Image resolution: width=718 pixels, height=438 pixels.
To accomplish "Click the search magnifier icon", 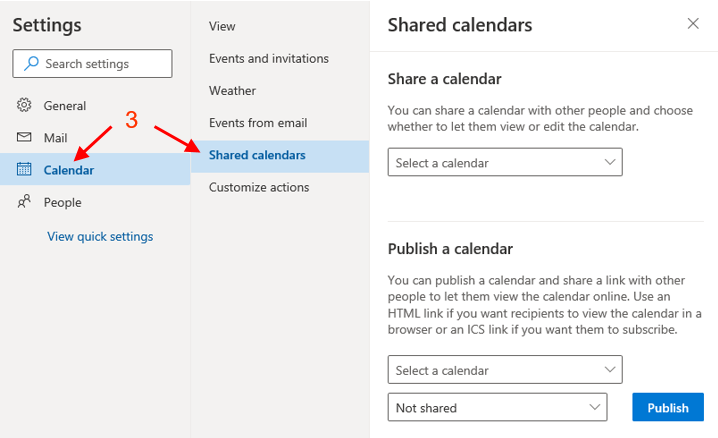I will (x=31, y=64).
